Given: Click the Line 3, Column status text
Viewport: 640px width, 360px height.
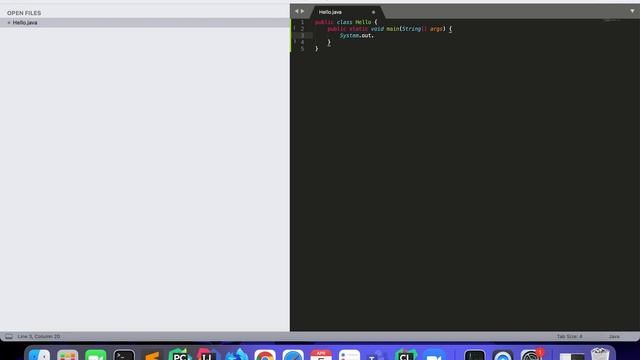Looking at the screenshot, I should [x=39, y=336].
